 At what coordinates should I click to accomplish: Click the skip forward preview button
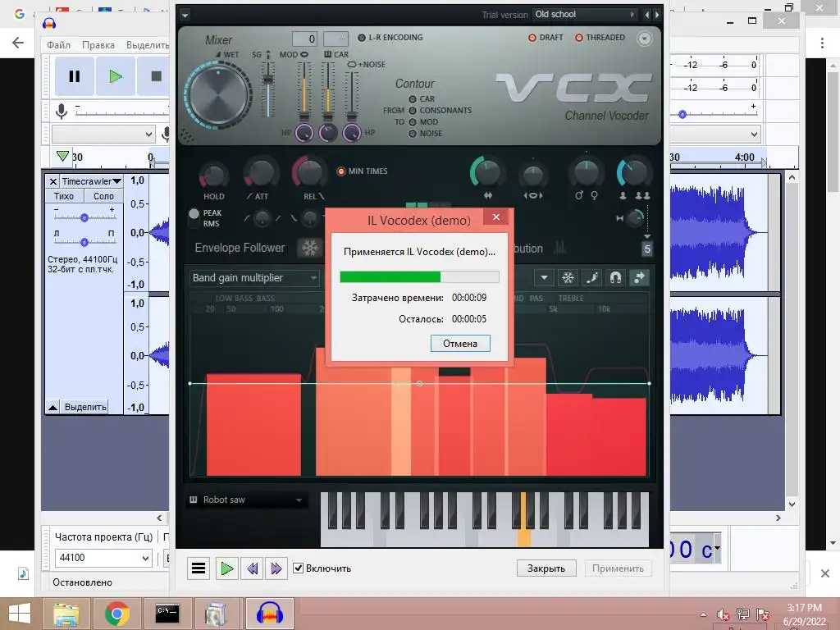point(276,568)
